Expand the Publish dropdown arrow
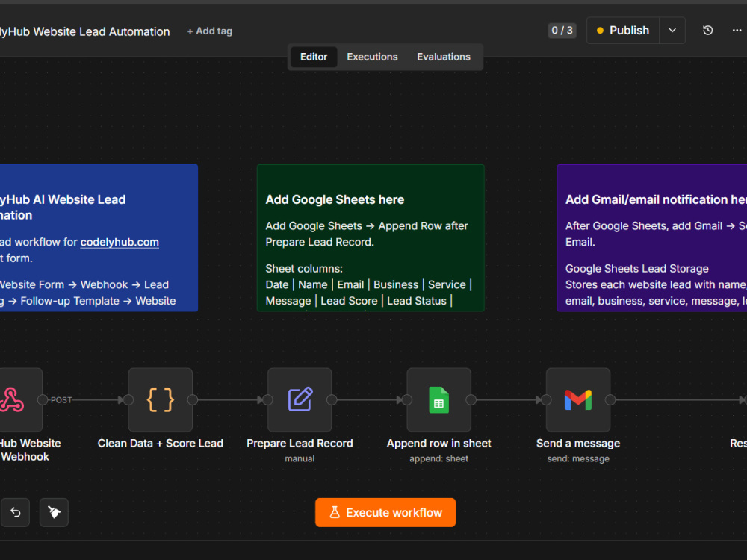 point(672,31)
